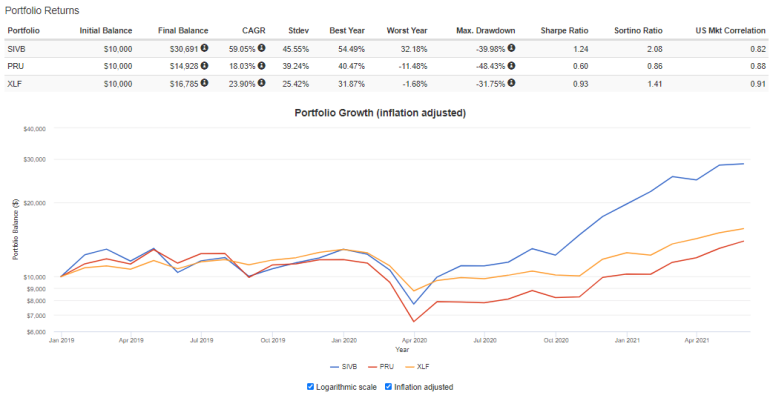This screenshot has height=398, width=773.
Task: Click info icon next to PRU max drawdown -48.43%
Action: (x=511, y=65)
